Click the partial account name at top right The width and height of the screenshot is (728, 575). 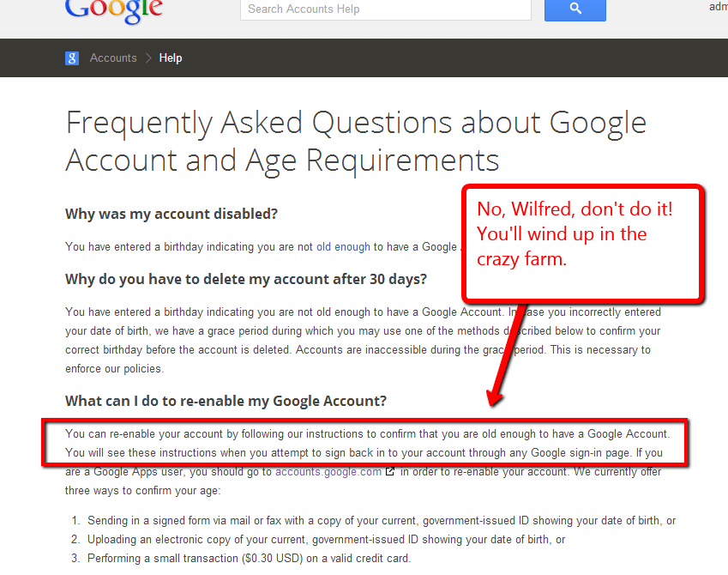(x=719, y=7)
